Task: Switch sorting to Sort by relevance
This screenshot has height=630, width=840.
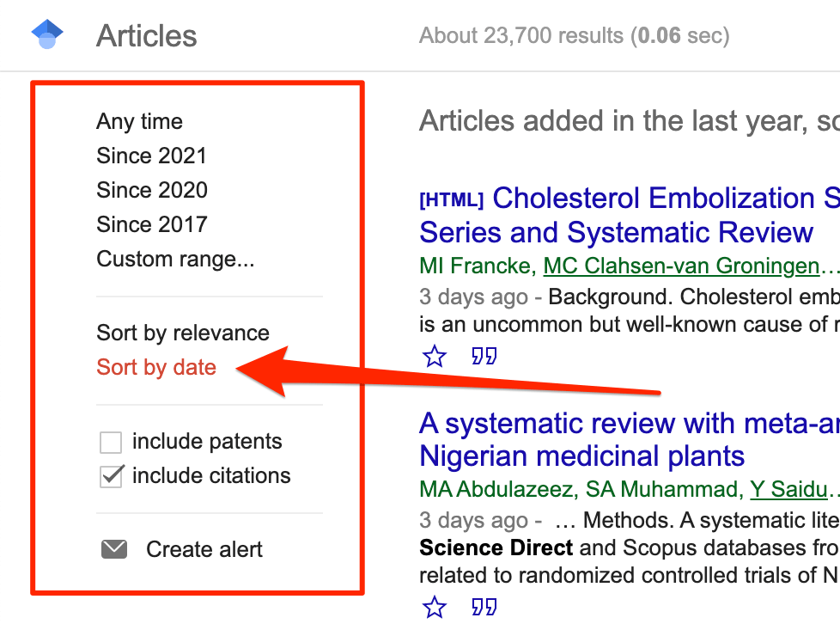Action: coord(183,333)
